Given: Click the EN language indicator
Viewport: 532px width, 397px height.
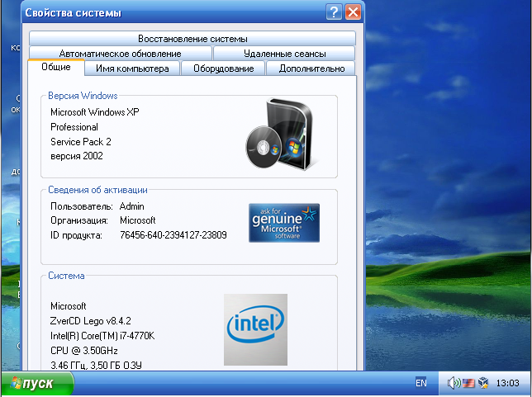Looking at the screenshot, I should click(421, 383).
